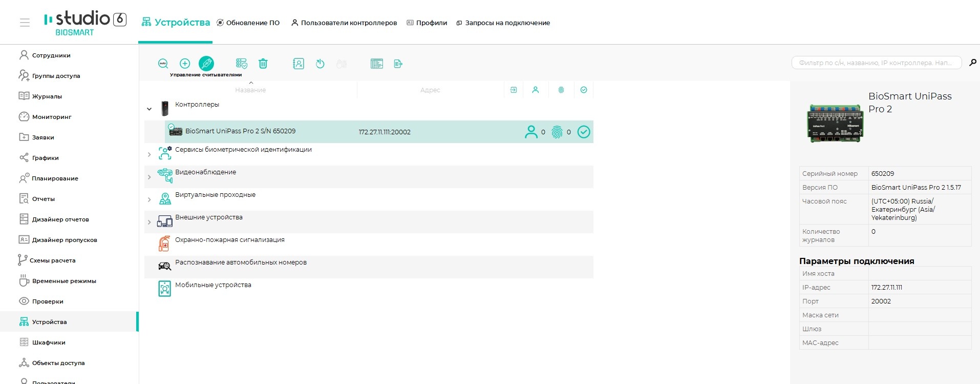Open the Пользователи контроллеров tab
The width and height of the screenshot is (980, 384).
(344, 23)
